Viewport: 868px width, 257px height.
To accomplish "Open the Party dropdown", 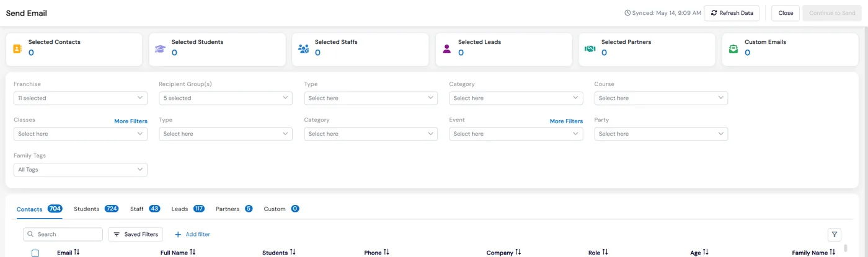I will point(661,134).
